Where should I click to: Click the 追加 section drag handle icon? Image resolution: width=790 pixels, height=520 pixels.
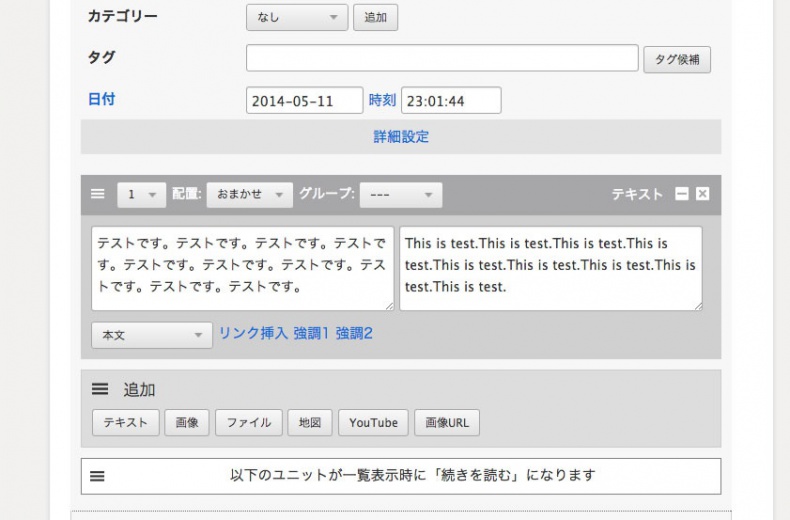100,390
